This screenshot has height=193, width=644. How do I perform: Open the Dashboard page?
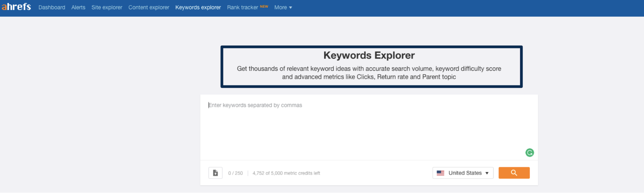coord(52,7)
